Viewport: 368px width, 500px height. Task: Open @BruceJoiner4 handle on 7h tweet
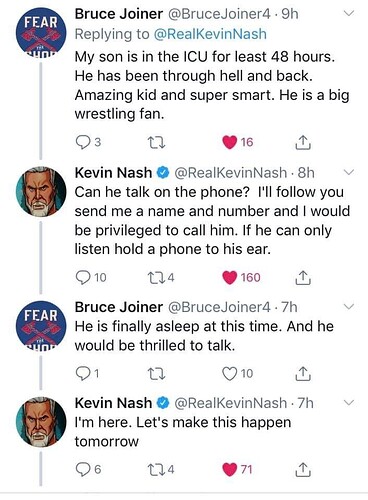click(219, 307)
